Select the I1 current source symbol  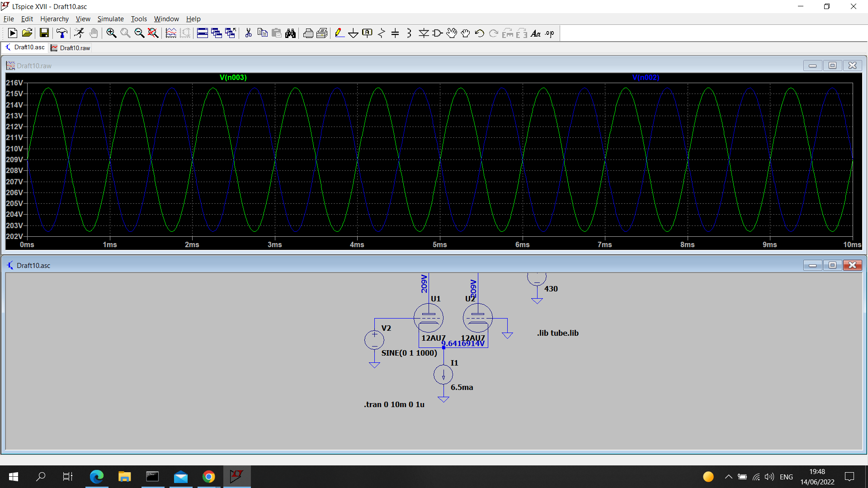[443, 375]
